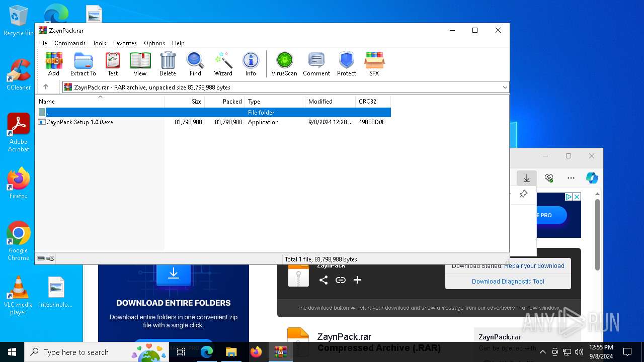The image size is (644, 362).
Task: Click the Delete trash icon
Action: point(168,64)
